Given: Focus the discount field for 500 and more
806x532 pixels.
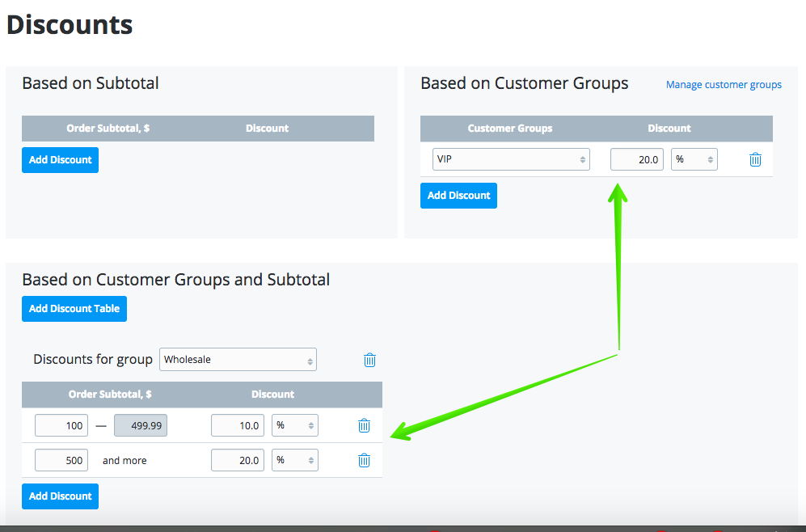Looking at the screenshot, I should point(237,460).
